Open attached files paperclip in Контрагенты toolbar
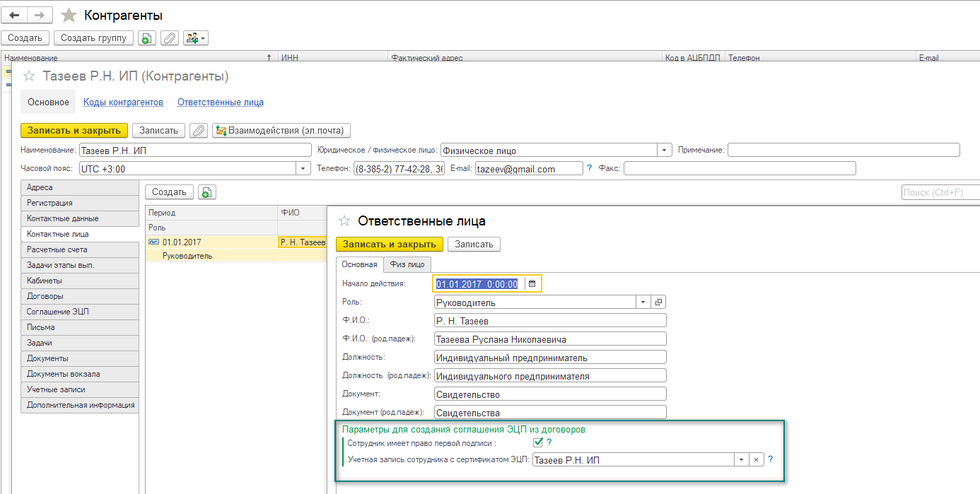This screenshot has width=980, height=494. tap(170, 38)
